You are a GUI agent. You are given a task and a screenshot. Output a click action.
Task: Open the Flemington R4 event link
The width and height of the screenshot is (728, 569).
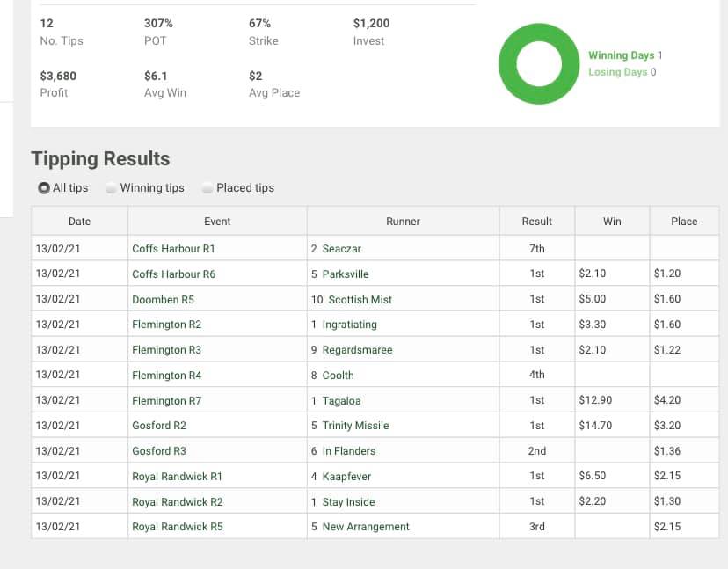coord(167,376)
